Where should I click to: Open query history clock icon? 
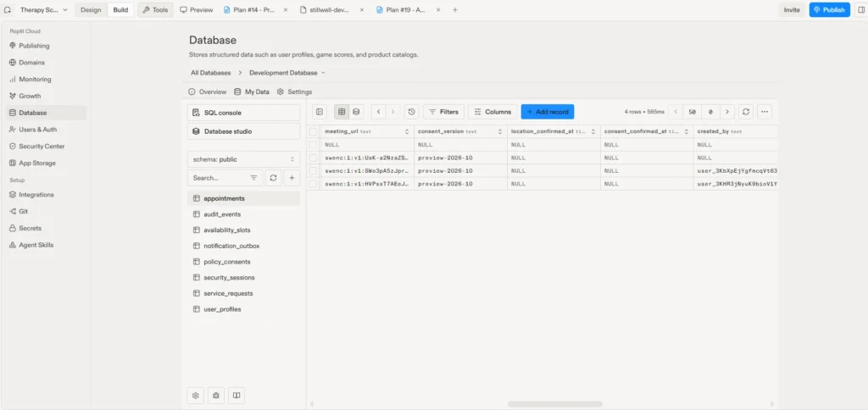point(411,112)
